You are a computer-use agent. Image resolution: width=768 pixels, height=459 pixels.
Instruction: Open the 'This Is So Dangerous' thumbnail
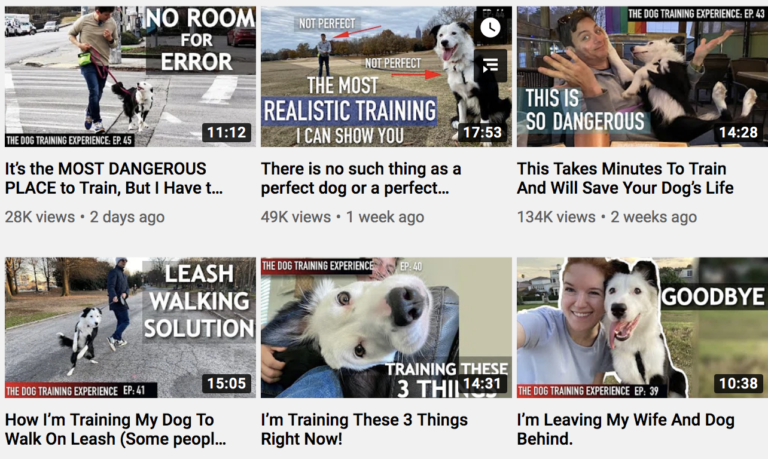click(x=642, y=76)
